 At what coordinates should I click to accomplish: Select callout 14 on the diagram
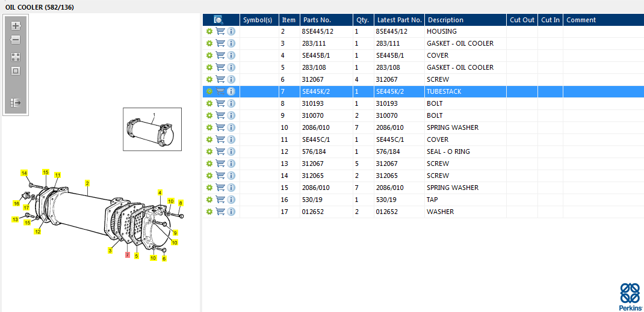pos(24,173)
